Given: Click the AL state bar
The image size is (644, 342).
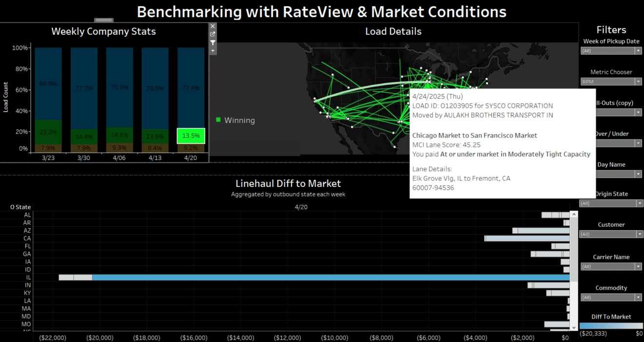Looking at the screenshot, I should (x=555, y=215).
